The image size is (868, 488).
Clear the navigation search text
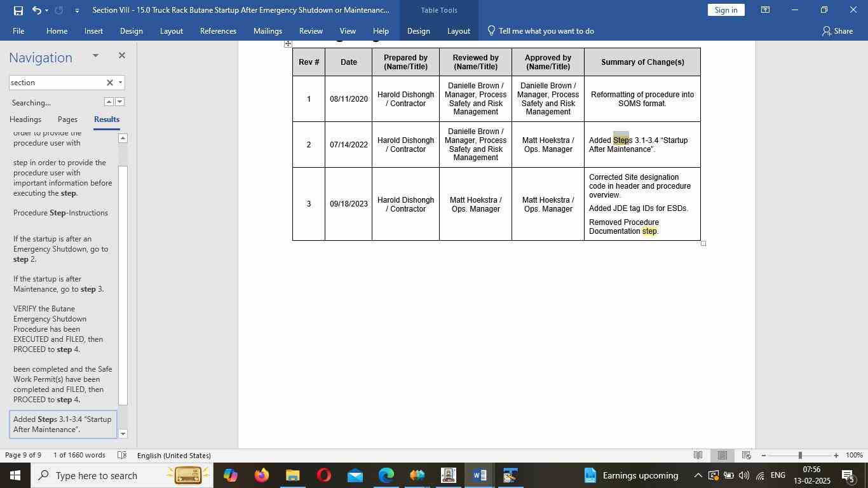109,83
